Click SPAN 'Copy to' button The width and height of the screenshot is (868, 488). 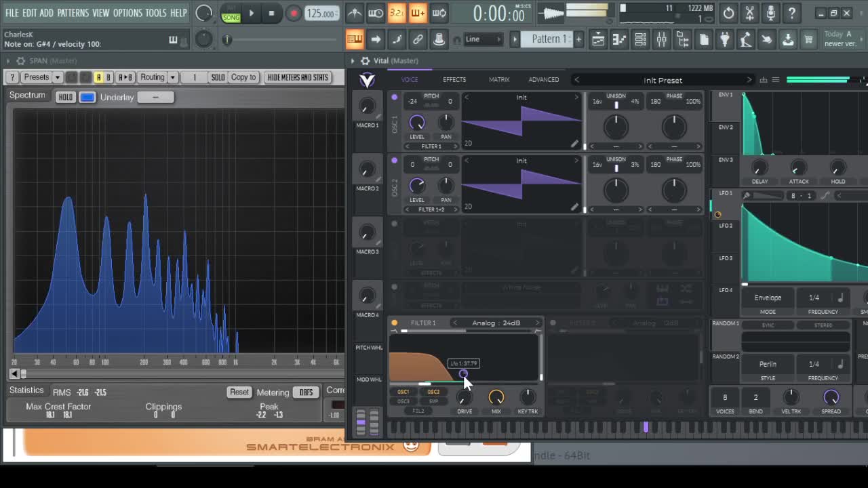[x=243, y=77]
